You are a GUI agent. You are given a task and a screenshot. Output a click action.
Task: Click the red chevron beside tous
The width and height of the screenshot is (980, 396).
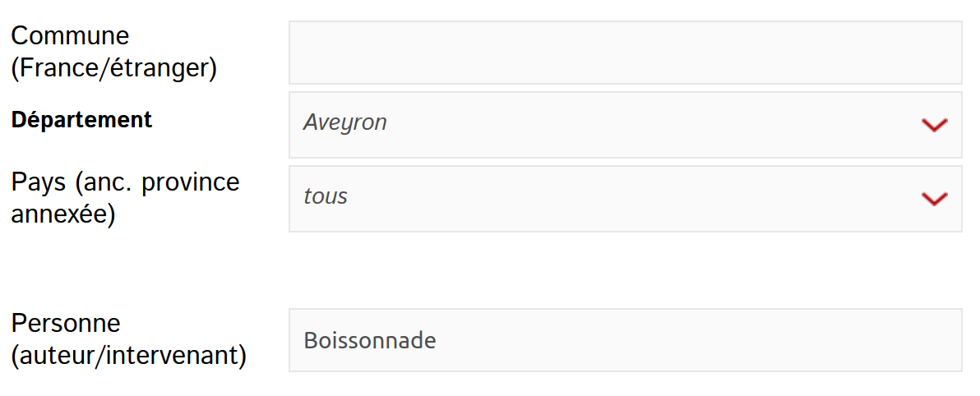(x=935, y=199)
